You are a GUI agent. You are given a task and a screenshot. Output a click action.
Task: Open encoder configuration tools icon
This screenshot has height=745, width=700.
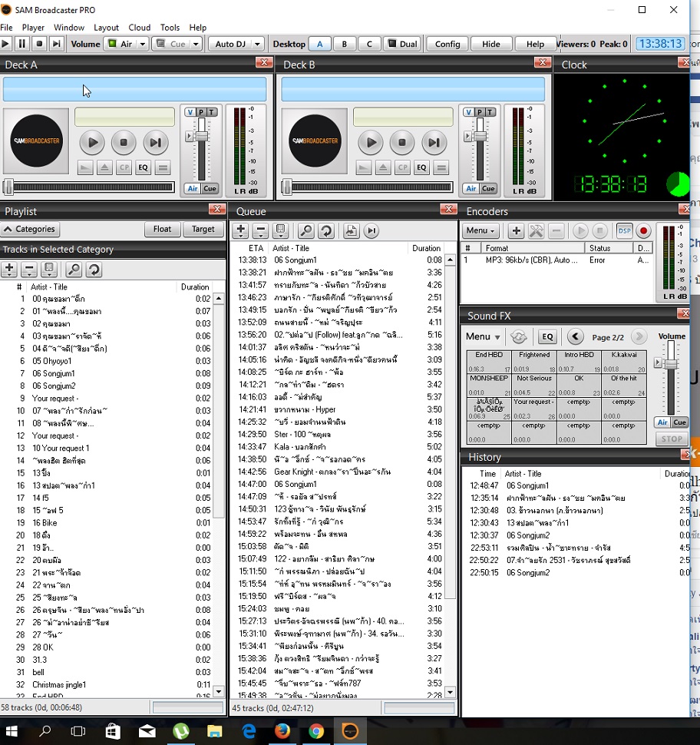(x=537, y=231)
